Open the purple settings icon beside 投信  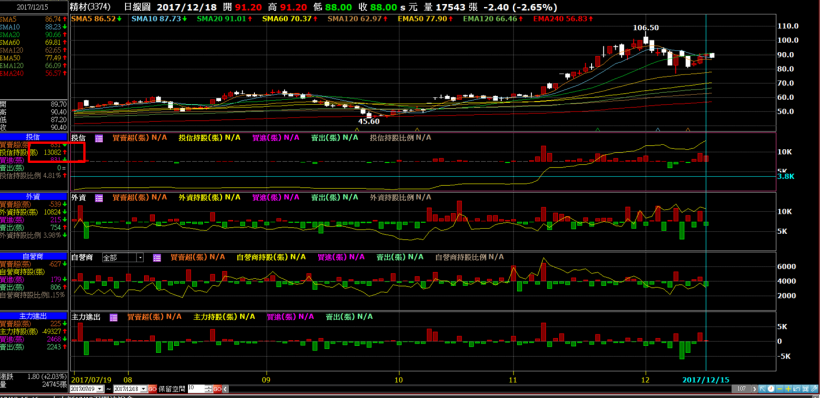point(99,138)
